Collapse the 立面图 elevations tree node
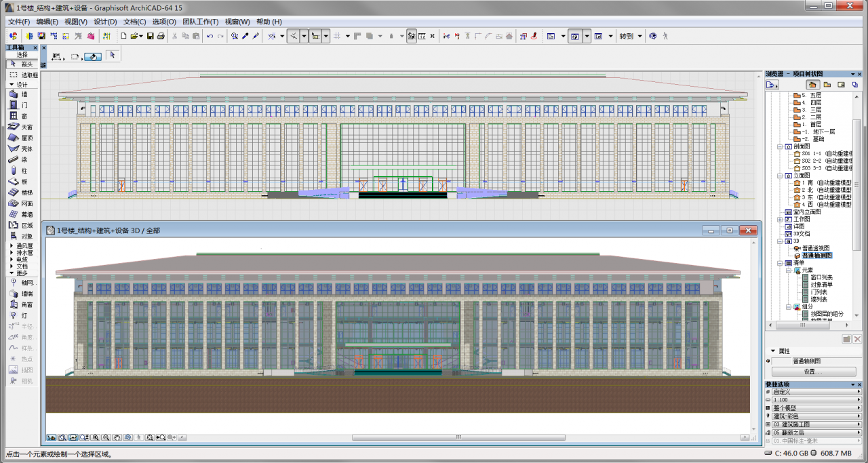 (x=781, y=175)
